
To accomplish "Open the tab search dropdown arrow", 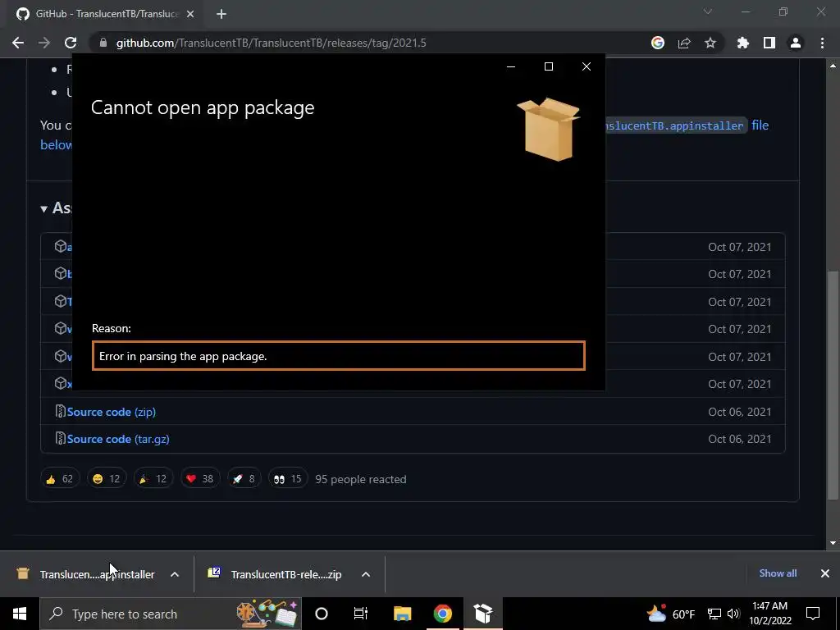I will [708, 11].
